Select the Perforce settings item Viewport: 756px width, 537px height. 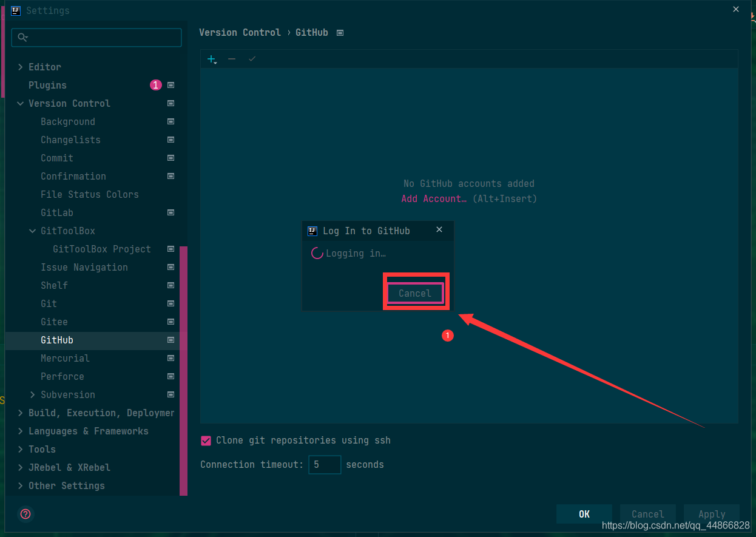(x=62, y=376)
